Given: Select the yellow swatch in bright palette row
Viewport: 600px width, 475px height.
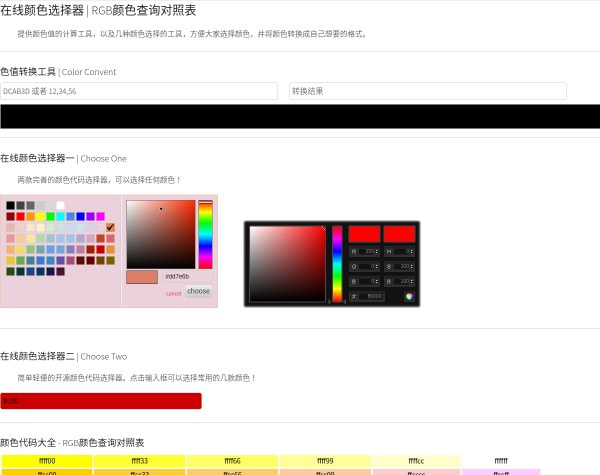Looking at the screenshot, I should [x=40, y=216].
